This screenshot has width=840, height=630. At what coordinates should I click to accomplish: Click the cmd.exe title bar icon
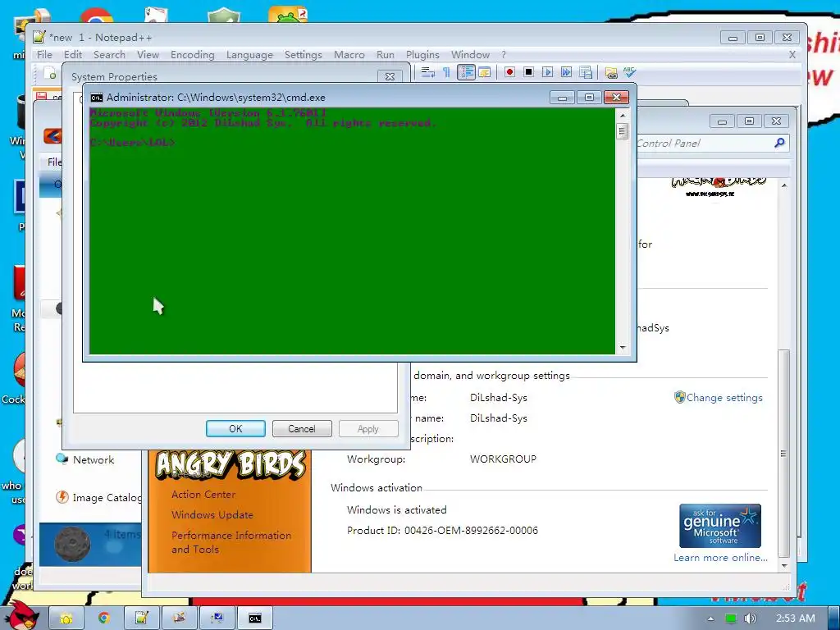tap(97, 98)
